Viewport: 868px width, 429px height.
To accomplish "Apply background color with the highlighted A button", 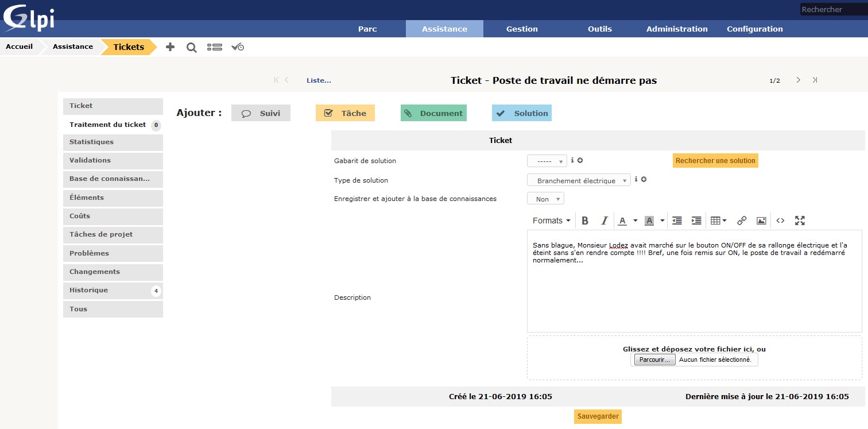I will [649, 221].
